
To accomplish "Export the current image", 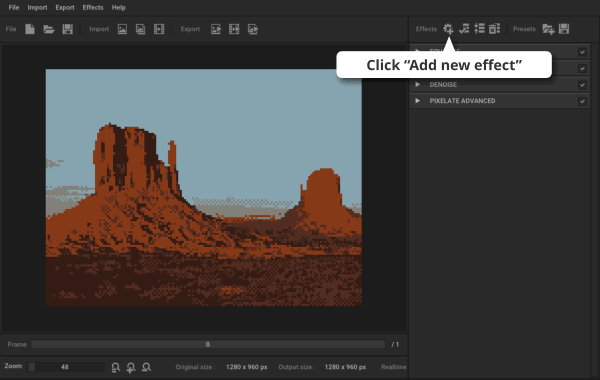I will pyautogui.click(x=216, y=29).
